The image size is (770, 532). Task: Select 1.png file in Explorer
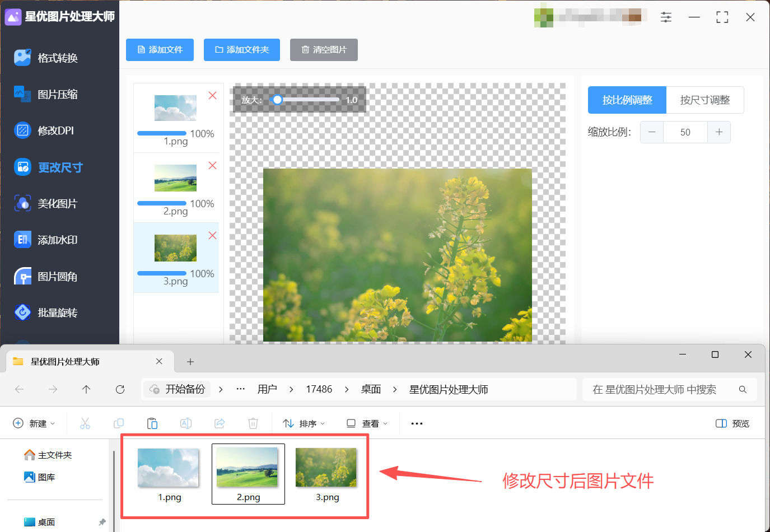click(x=169, y=474)
